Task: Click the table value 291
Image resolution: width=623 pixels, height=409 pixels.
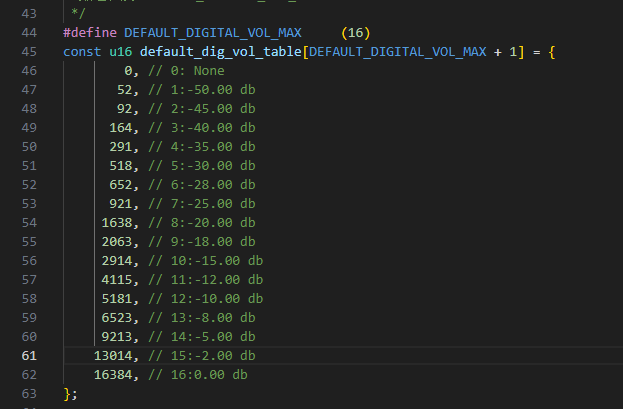Action: click(x=120, y=147)
